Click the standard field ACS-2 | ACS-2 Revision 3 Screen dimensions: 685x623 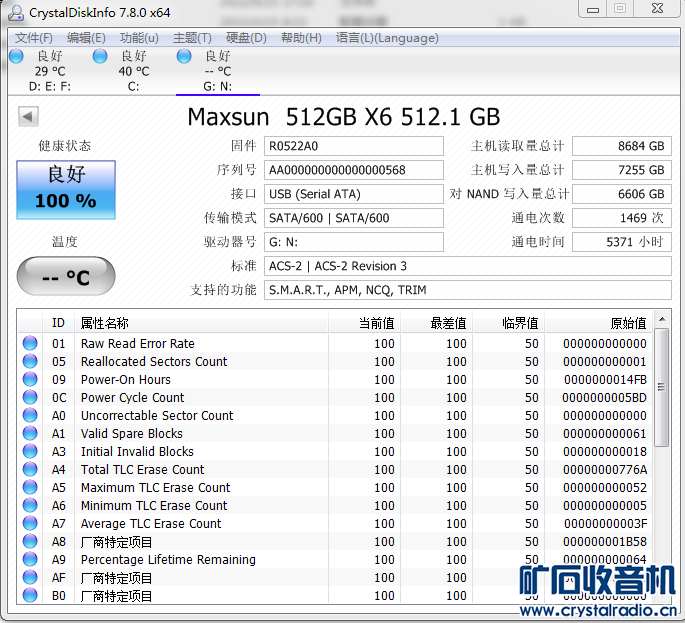click(467, 266)
